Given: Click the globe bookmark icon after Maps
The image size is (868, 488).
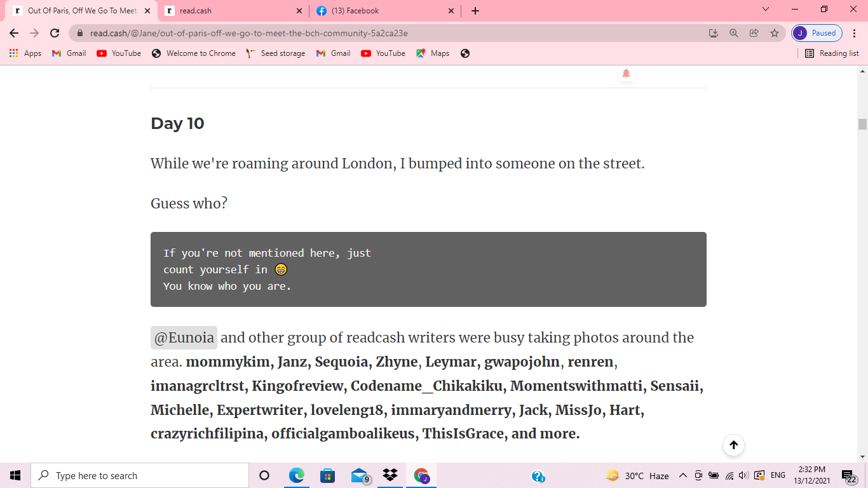Looking at the screenshot, I should click(x=465, y=53).
